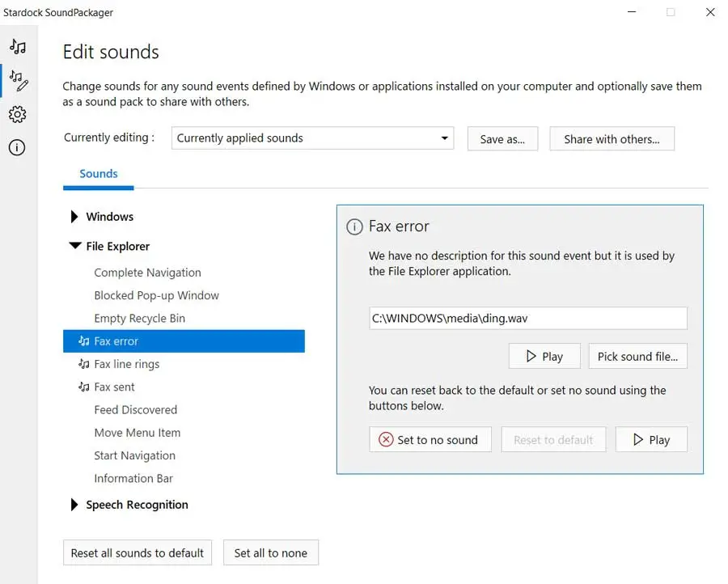Open settings via the gear icon
728x584 pixels.
(18, 114)
